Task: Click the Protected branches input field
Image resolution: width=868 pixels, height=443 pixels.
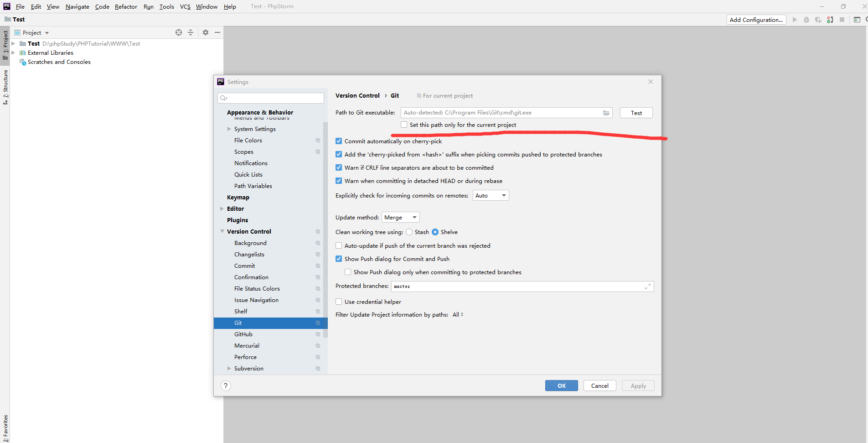Action: (x=522, y=287)
